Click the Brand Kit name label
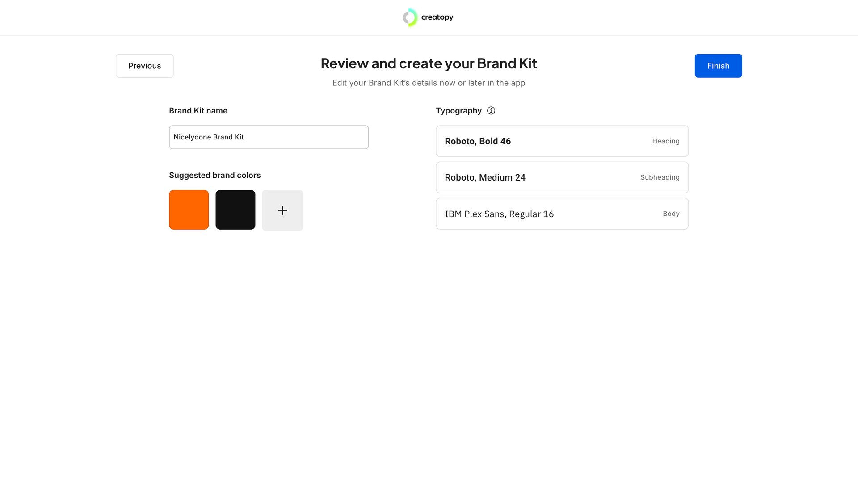 (x=198, y=110)
